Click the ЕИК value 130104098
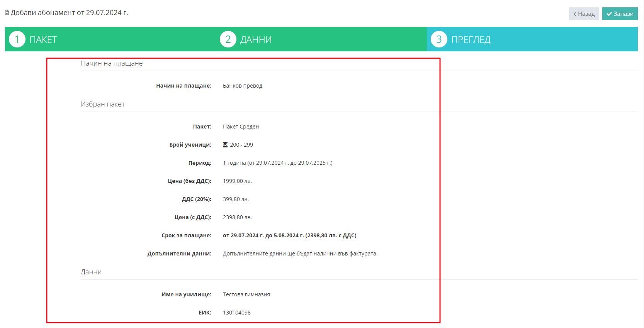This screenshot has width=644, height=328. tap(236, 313)
